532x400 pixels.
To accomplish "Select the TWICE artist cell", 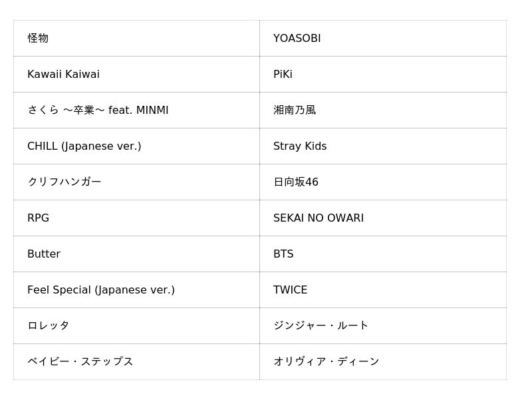I will [x=290, y=290].
